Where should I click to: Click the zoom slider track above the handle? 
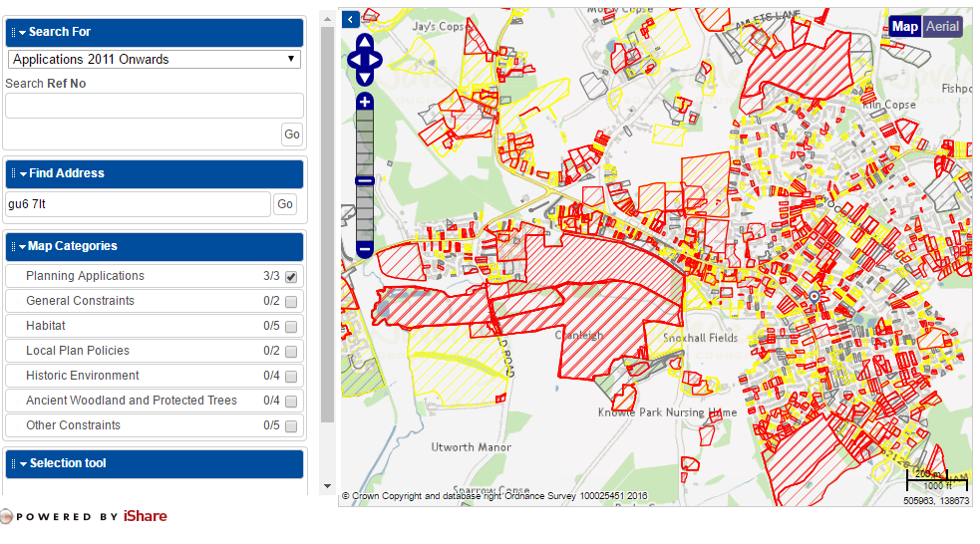tap(365, 143)
